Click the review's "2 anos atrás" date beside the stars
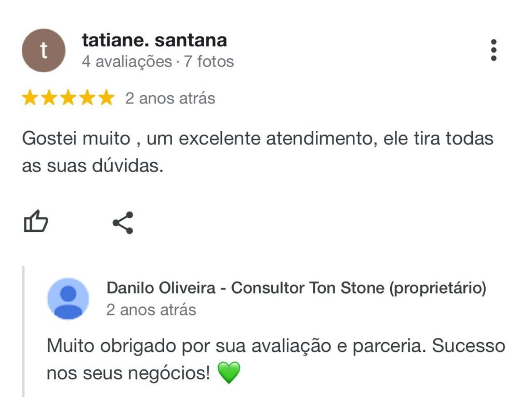 click(170, 98)
